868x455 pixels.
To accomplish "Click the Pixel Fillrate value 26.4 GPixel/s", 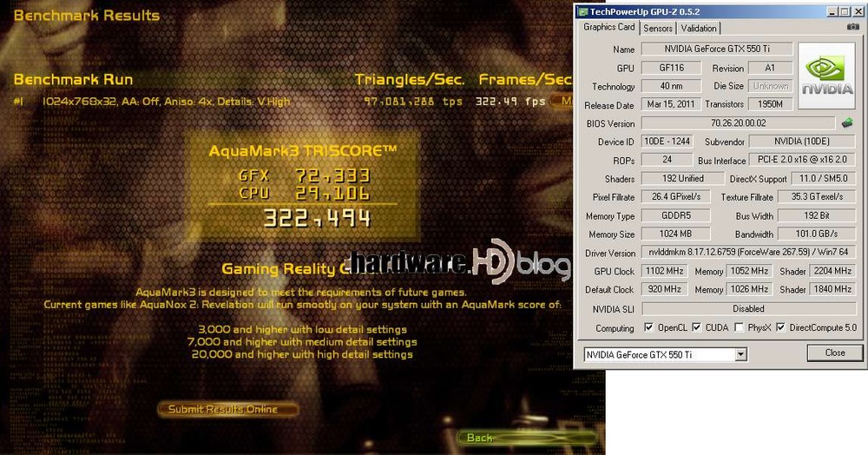I will [x=676, y=196].
